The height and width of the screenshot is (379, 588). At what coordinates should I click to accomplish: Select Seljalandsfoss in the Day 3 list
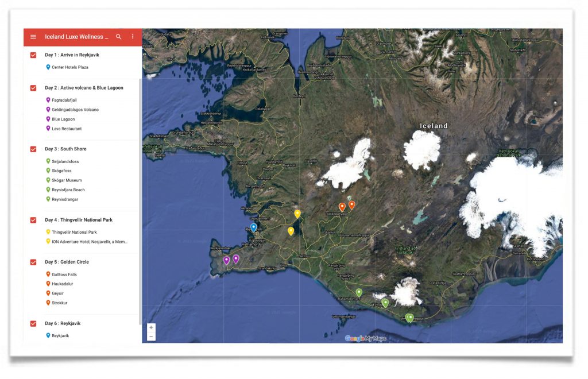pyautogui.click(x=65, y=161)
